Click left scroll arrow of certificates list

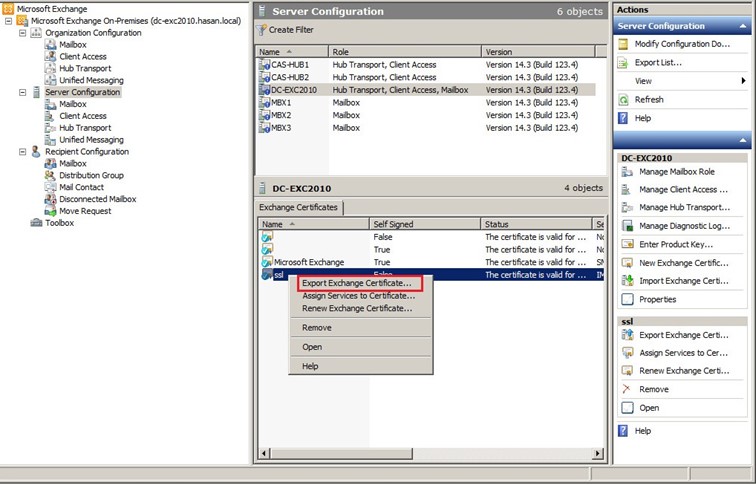tap(264, 453)
